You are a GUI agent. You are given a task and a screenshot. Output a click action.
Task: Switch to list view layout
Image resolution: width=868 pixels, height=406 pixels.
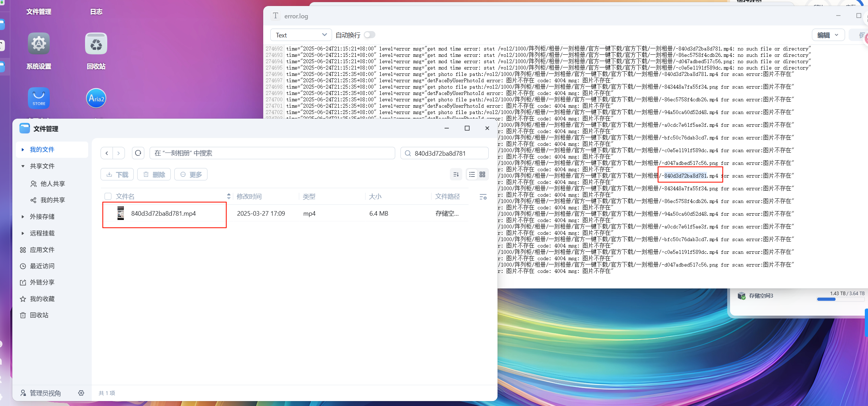click(472, 174)
